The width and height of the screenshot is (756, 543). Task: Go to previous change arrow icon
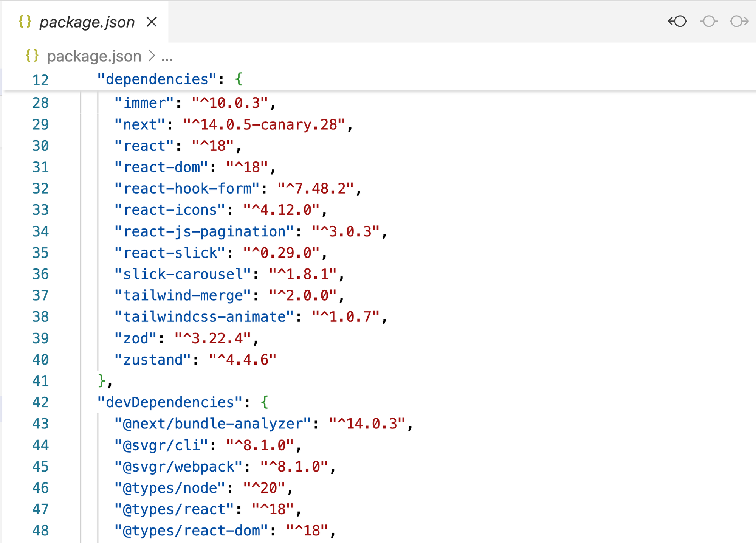click(x=677, y=21)
